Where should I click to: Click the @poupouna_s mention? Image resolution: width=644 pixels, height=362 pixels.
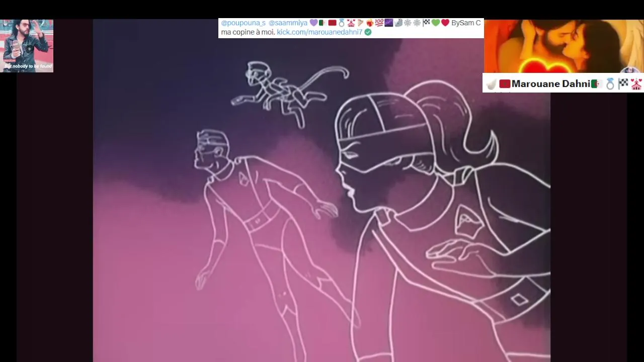tap(244, 23)
